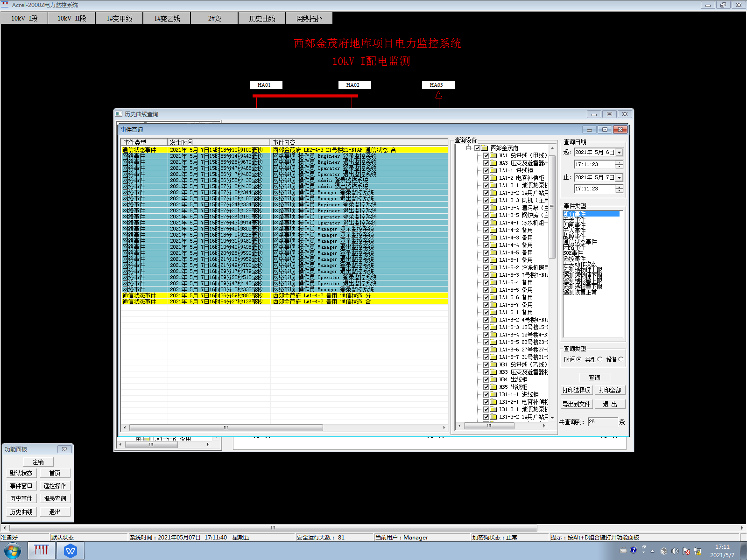Select 通信状态事件 in event type list

point(579,242)
